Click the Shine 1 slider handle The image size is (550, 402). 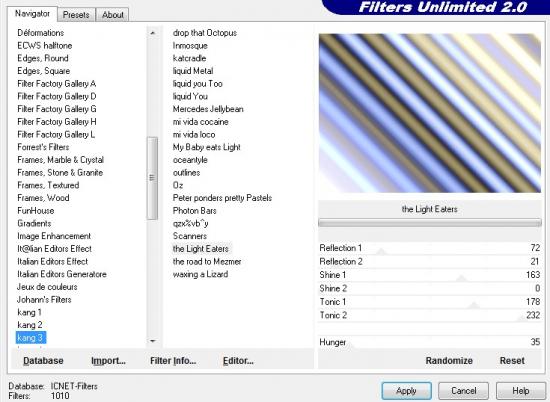(x=462, y=279)
